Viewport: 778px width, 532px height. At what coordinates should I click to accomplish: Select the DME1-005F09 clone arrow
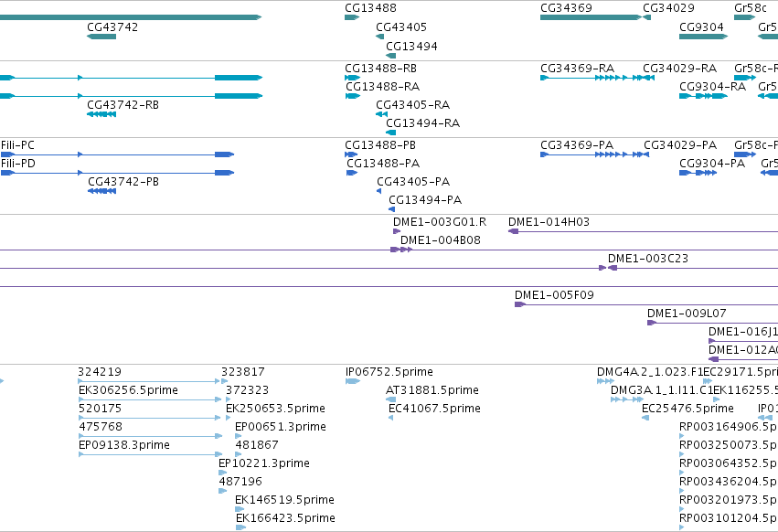520,304
